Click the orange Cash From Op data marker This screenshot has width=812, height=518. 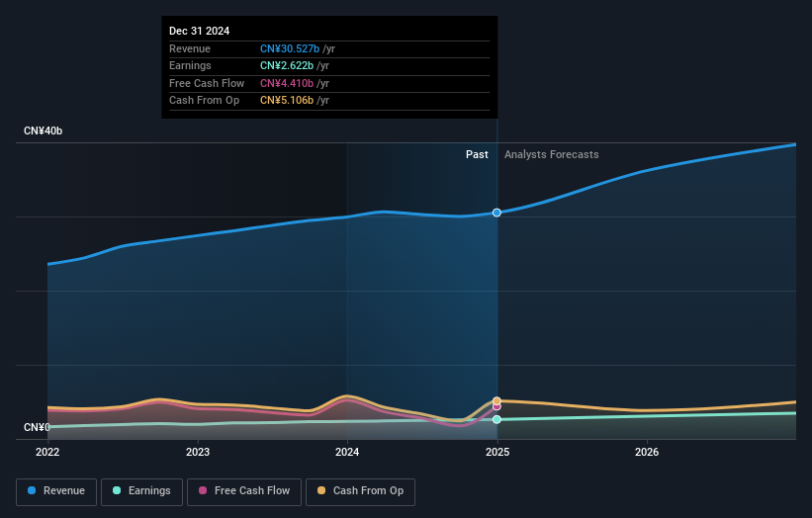click(496, 401)
